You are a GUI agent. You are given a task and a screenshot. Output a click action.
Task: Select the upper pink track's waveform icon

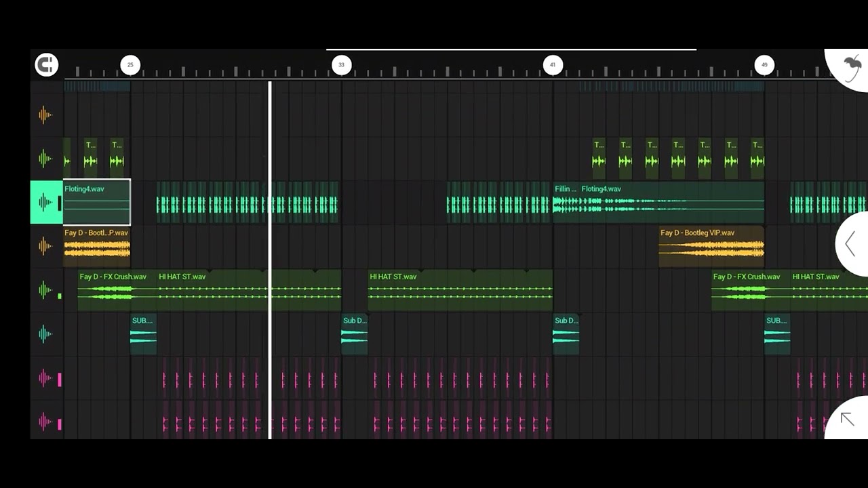[45, 378]
